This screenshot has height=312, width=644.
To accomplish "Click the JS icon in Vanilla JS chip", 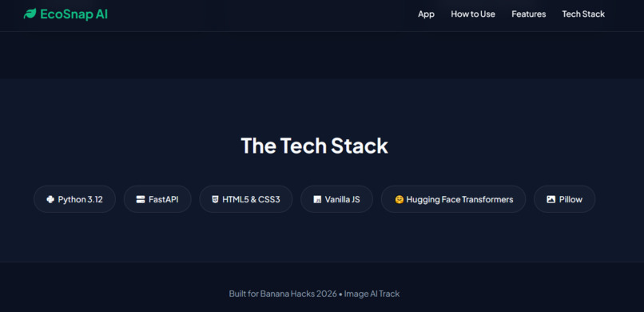I will (x=317, y=199).
